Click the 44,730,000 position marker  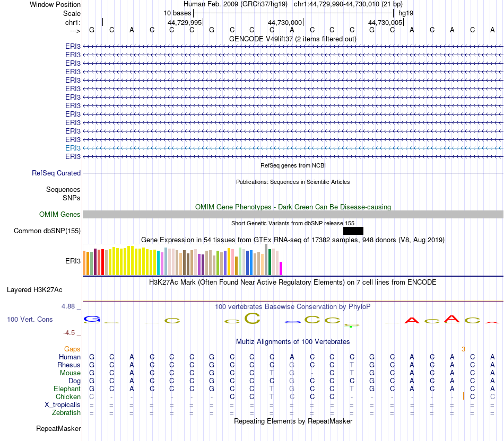click(285, 22)
